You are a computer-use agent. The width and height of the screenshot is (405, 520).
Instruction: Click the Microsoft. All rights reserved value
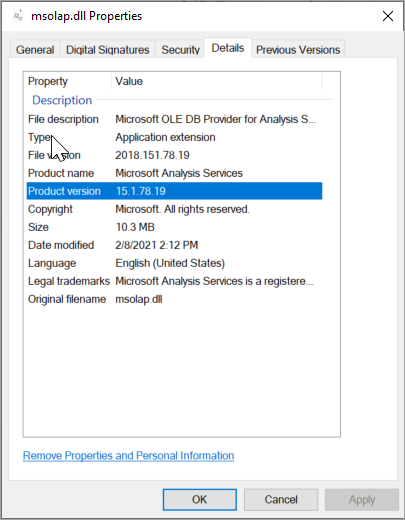(x=183, y=209)
